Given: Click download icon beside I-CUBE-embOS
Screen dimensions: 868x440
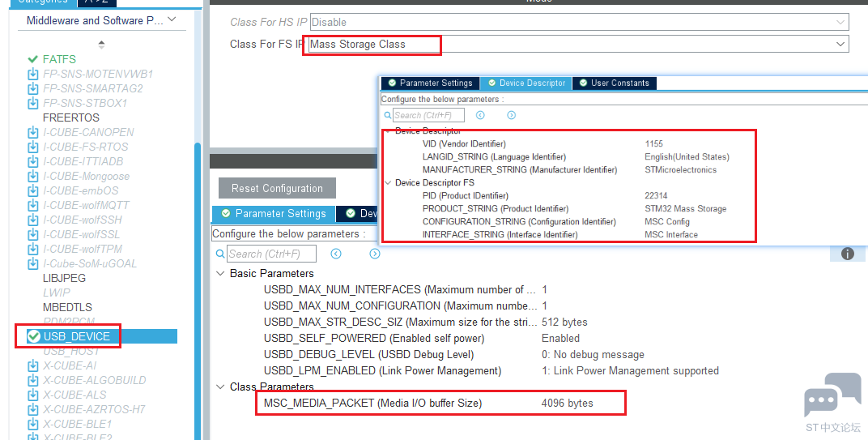Looking at the screenshot, I should tap(32, 190).
